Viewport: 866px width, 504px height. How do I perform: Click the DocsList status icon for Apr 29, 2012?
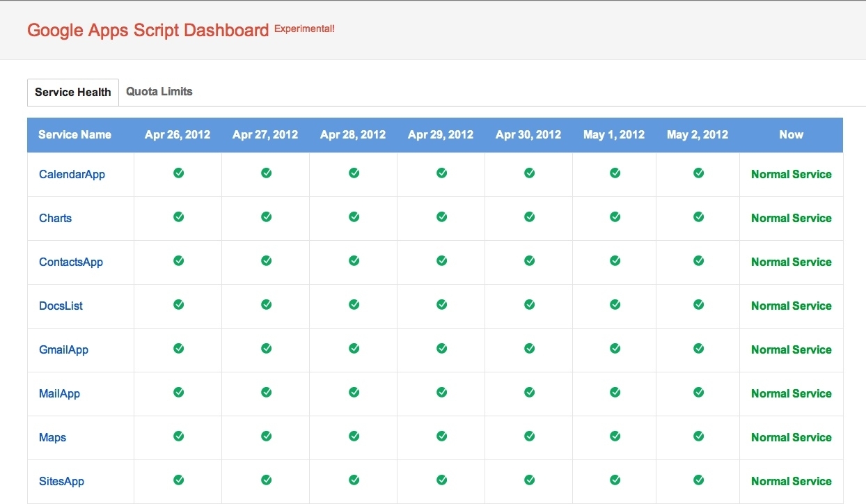[x=441, y=304]
